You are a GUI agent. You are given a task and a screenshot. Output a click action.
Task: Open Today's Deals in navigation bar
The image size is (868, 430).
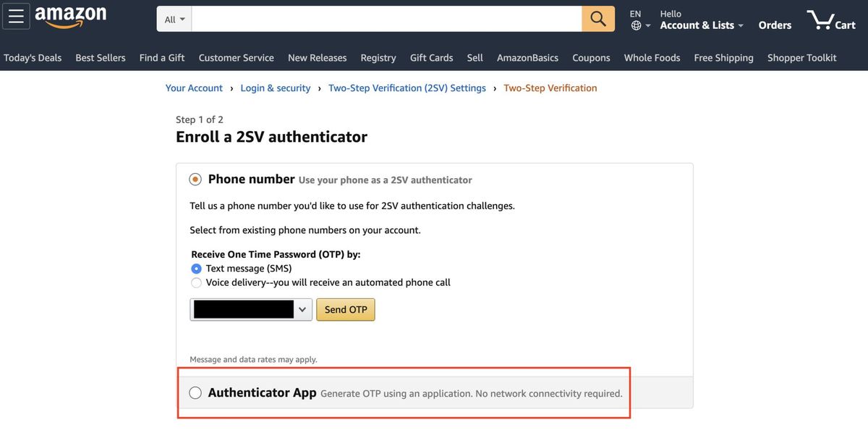pos(33,58)
